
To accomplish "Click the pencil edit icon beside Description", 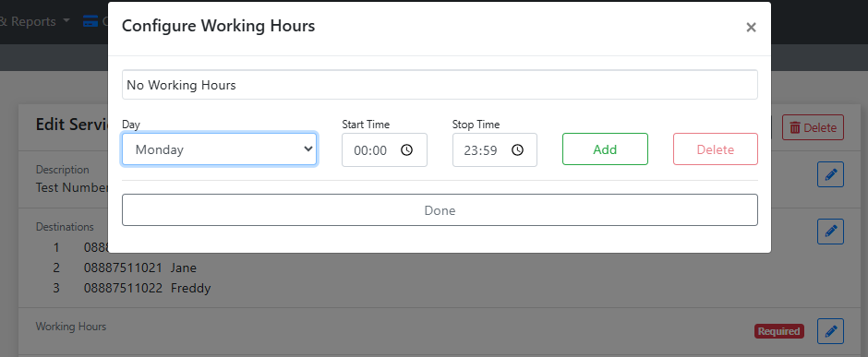I will [x=830, y=174].
